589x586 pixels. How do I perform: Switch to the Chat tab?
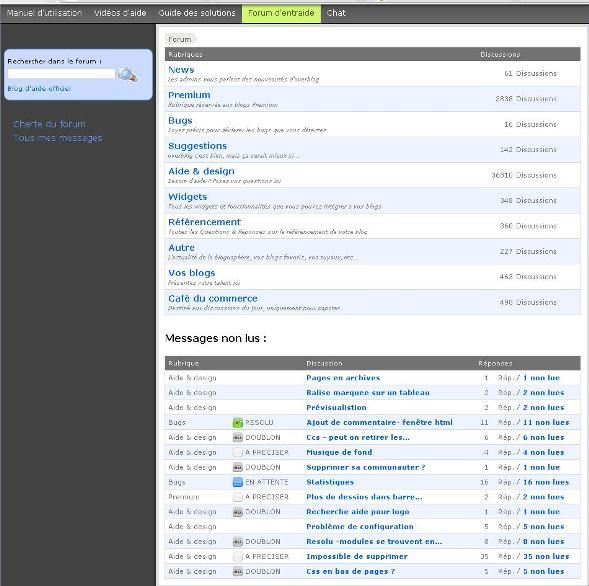point(336,13)
